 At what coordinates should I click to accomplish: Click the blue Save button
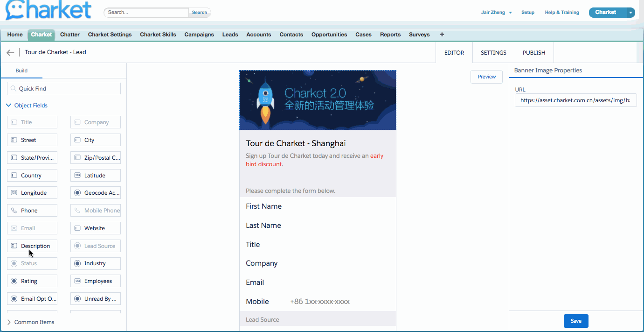576,321
